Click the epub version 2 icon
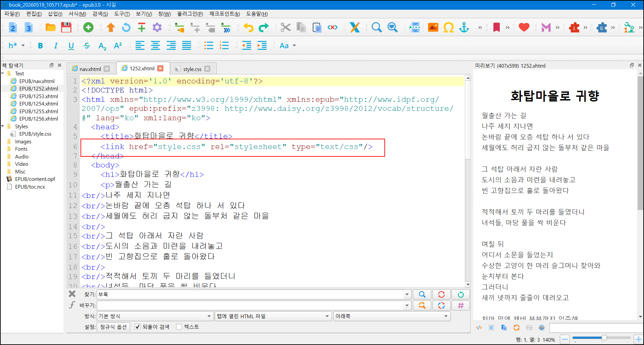Image resolution: width=644 pixels, height=345 pixels. (x=13, y=27)
